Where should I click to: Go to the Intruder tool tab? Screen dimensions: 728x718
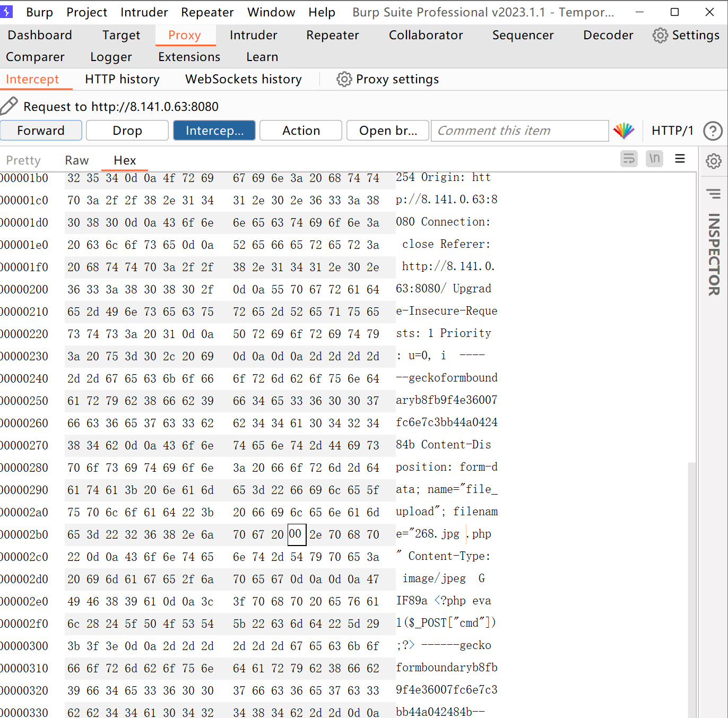[254, 35]
